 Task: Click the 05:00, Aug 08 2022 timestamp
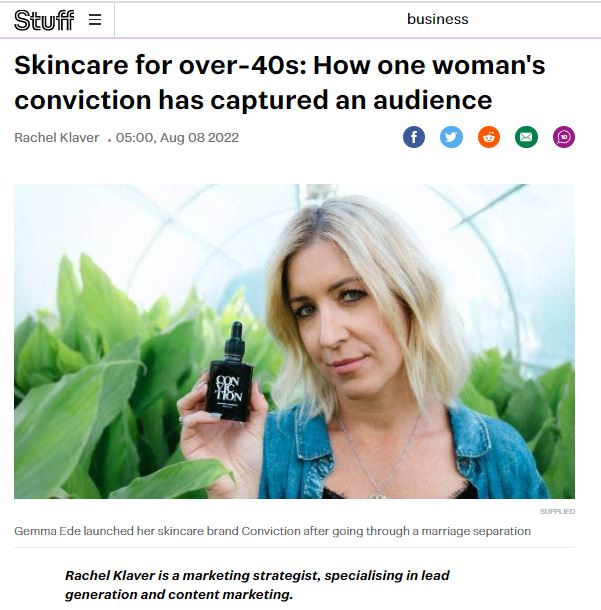click(x=177, y=138)
